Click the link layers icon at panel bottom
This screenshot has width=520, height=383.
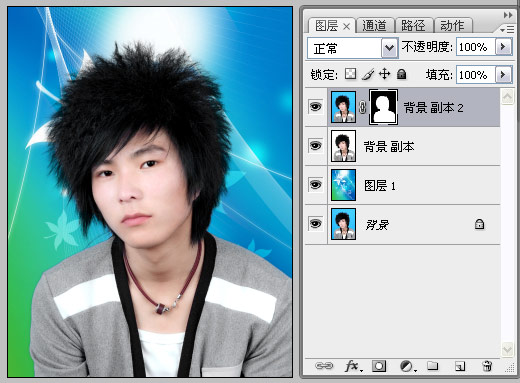pyautogui.click(x=324, y=366)
